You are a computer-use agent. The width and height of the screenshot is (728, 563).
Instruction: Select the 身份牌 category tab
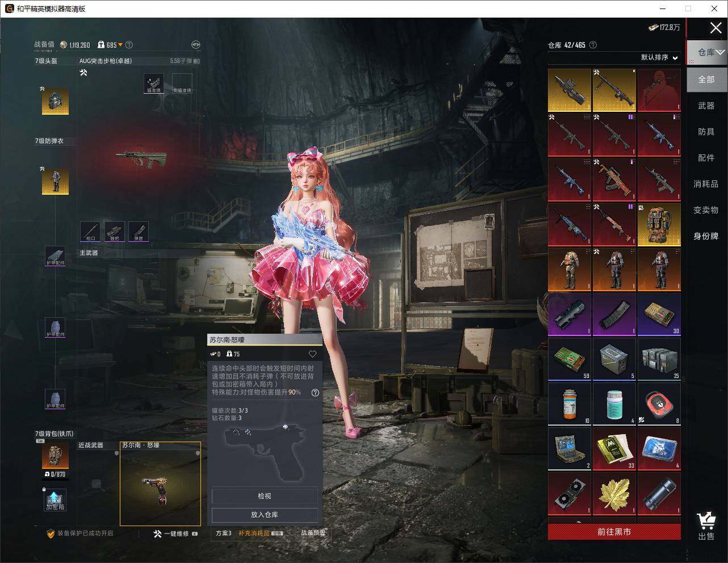[706, 236]
